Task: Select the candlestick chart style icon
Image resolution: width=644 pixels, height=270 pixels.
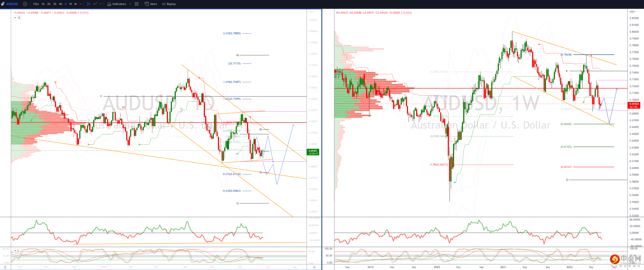Action: [x=88, y=4]
